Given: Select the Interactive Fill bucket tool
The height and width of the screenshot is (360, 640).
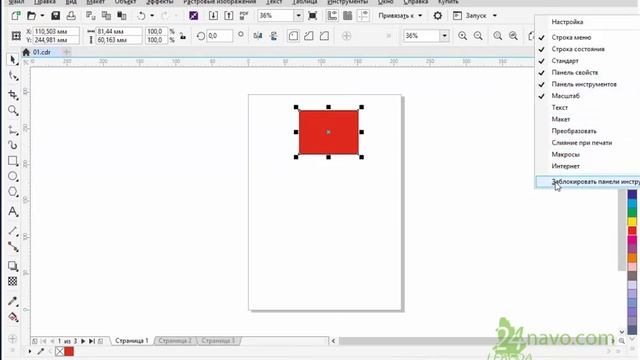Looking at the screenshot, I should pos(13,317).
